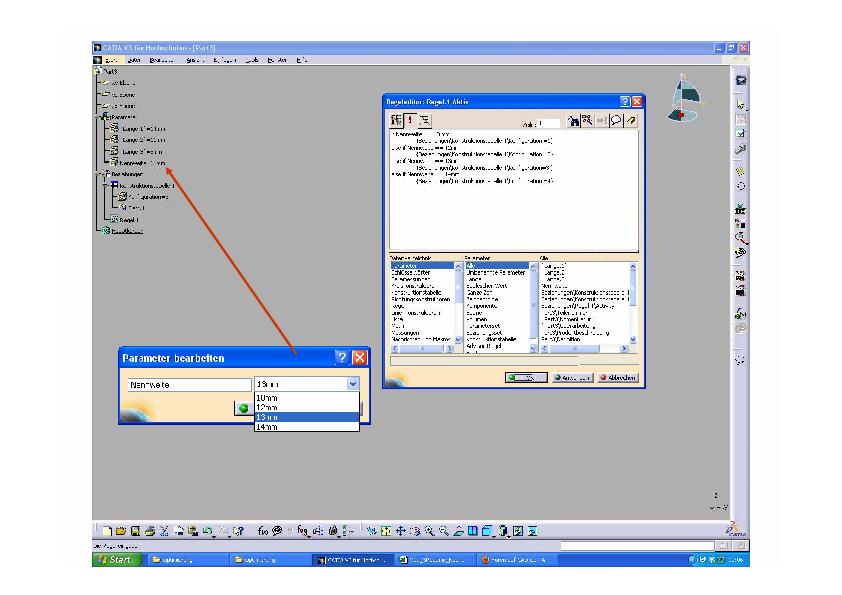Screen dimensions: 842x595
Task: Open the Fenster menu
Action: pyautogui.click(x=278, y=60)
